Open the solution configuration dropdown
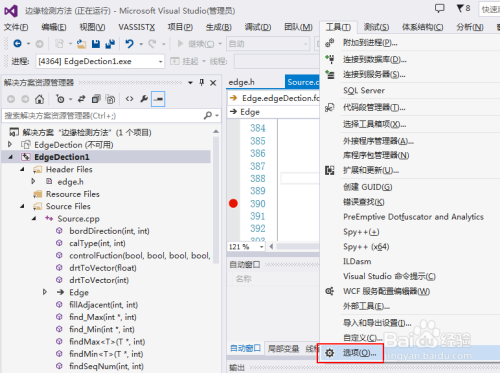This screenshot has height=373, width=500. [x=268, y=44]
